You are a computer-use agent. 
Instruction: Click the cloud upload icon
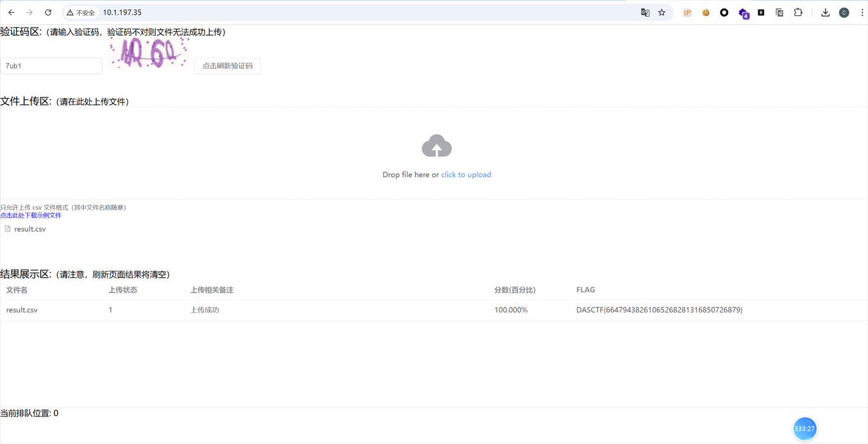pyautogui.click(x=437, y=146)
